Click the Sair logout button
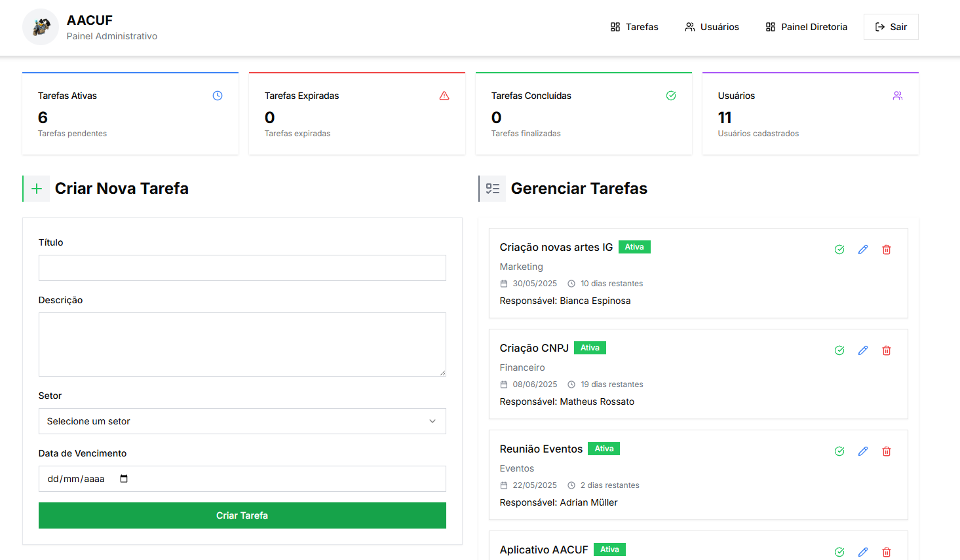The height and width of the screenshot is (560, 960). [x=891, y=27]
